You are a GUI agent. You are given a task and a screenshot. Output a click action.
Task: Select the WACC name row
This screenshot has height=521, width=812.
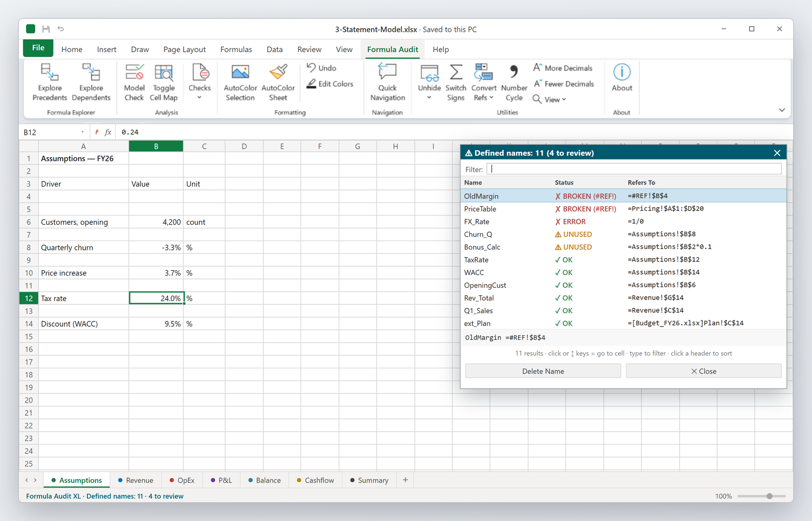tap(623, 272)
